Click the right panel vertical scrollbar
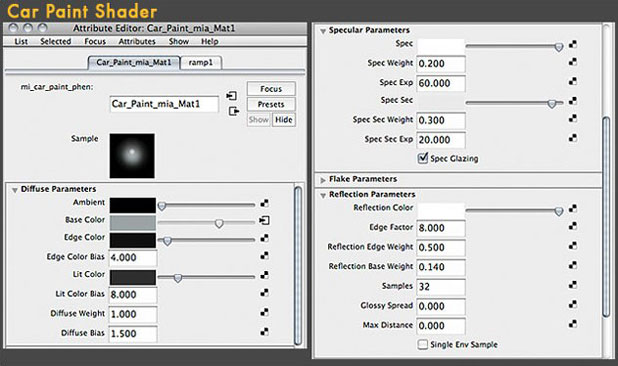Screen dimensions: 618x366 click(x=606, y=217)
